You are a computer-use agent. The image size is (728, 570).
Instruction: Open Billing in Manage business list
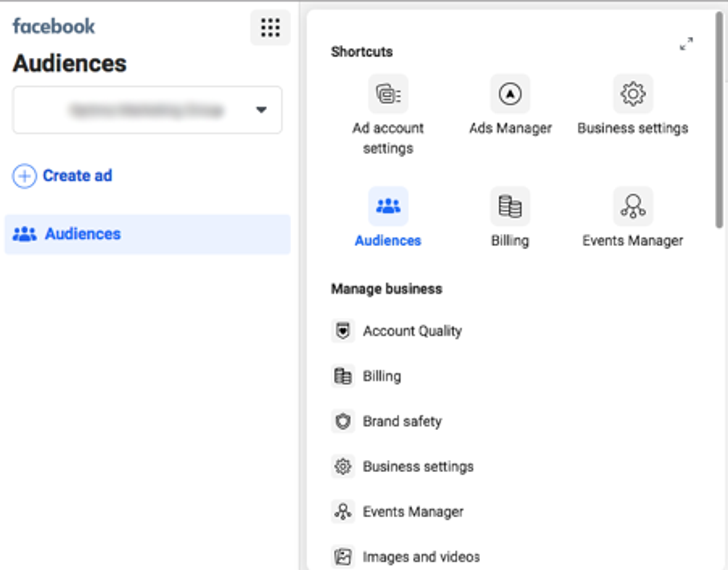[382, 376]
